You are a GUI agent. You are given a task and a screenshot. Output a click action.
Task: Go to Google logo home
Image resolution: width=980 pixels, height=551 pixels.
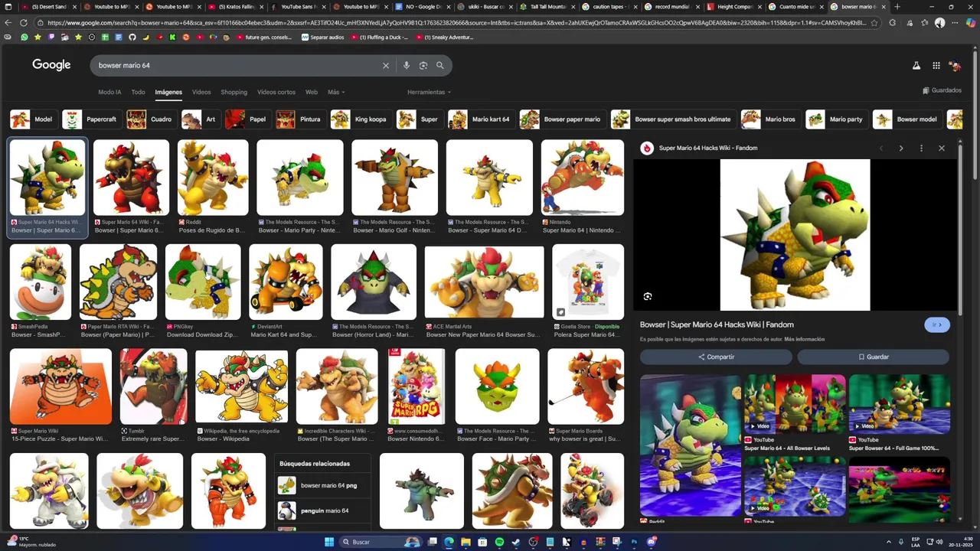click(x=51, y=65)
